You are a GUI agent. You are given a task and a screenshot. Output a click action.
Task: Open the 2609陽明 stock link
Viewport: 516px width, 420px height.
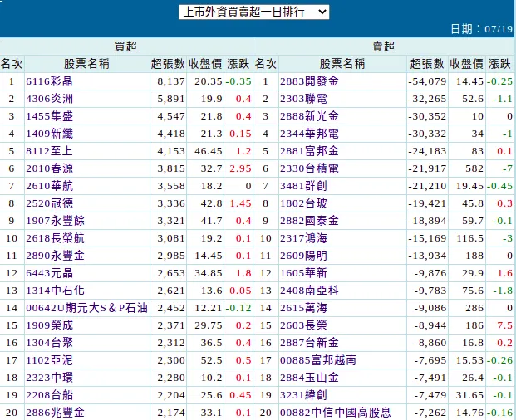click(x=303, y=256)
